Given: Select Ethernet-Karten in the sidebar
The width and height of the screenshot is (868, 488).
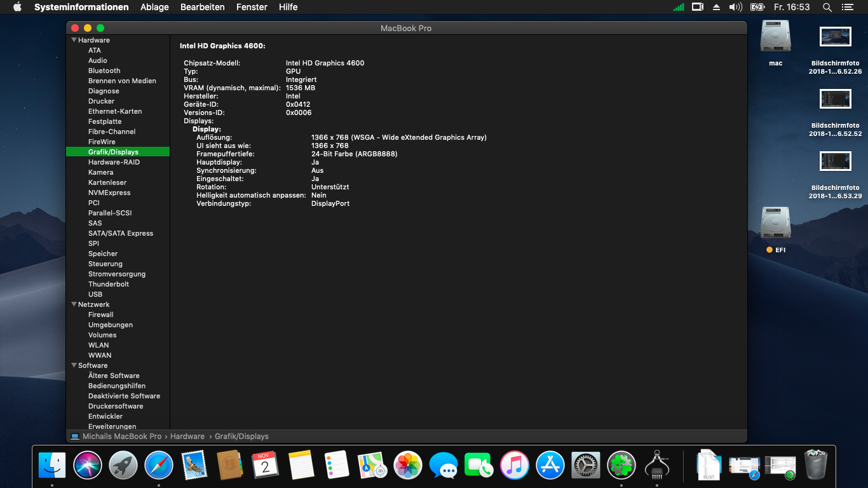Looking at the screenshot, I should click(x=115, y=111).
